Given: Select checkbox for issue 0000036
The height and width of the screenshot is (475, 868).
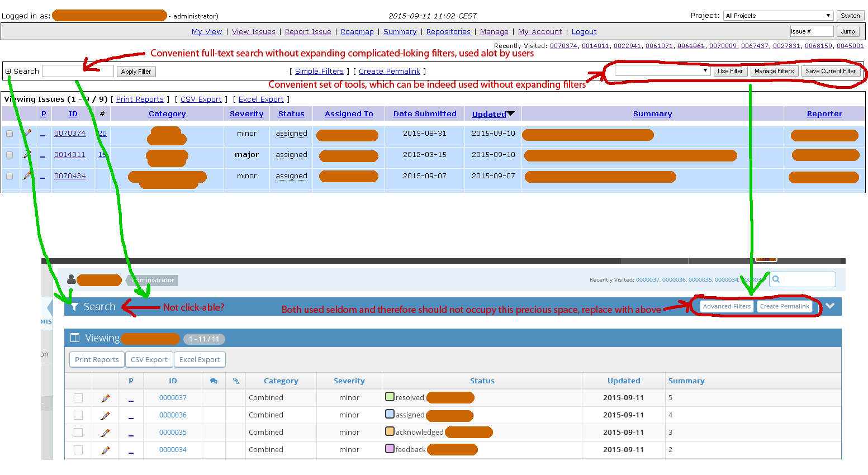Looking at the screenshot, I should [78, 415].
